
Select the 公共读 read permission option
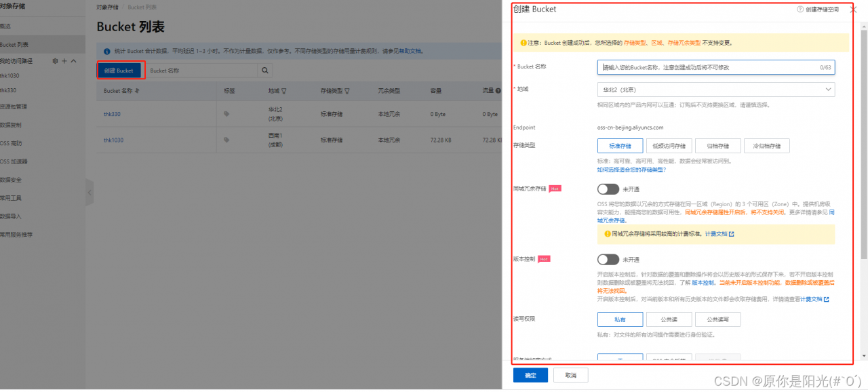pyautogui.click(x=669, y=319)
